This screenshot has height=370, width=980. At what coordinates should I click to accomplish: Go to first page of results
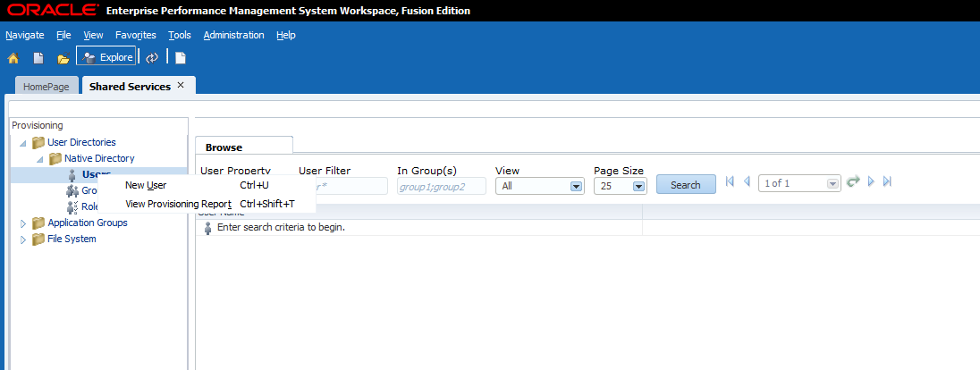[x=730, y=182]
